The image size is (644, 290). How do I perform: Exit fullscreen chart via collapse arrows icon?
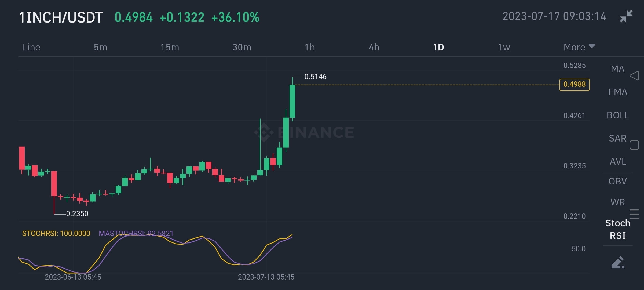(x=626, y=16)
